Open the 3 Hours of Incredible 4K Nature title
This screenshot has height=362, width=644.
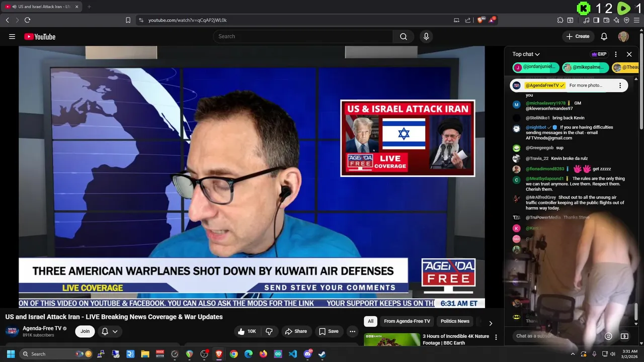tap(456, 339)
